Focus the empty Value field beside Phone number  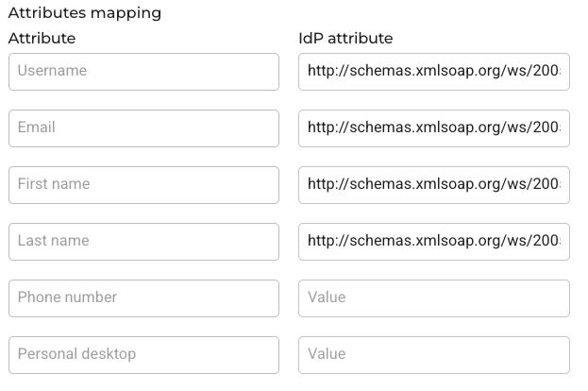[434, 298]
